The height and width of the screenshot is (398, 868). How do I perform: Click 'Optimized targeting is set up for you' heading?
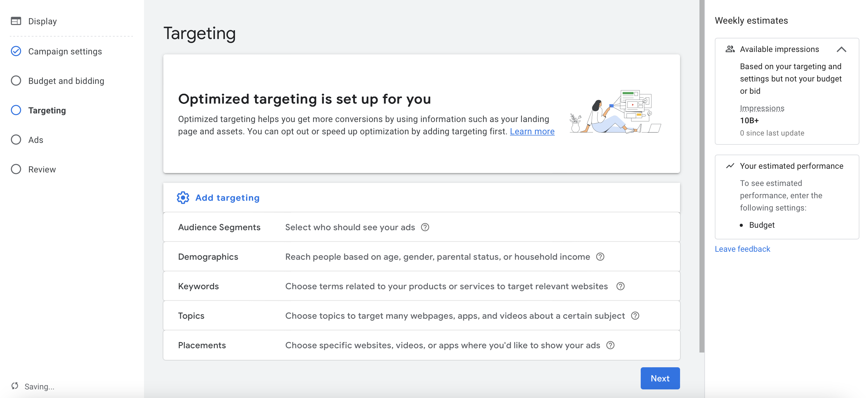pyautogui.click(x=304, y=99)
